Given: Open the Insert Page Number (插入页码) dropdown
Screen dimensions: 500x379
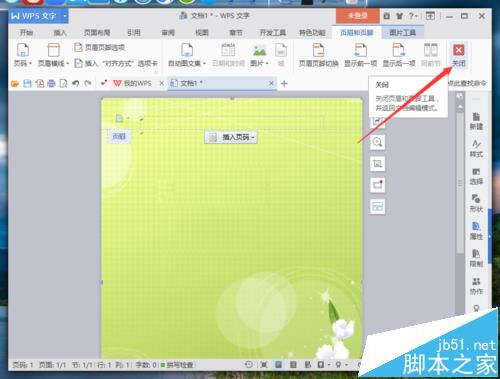Looking at the screenshot, I should pyautogui.click(x=231, y=137).
